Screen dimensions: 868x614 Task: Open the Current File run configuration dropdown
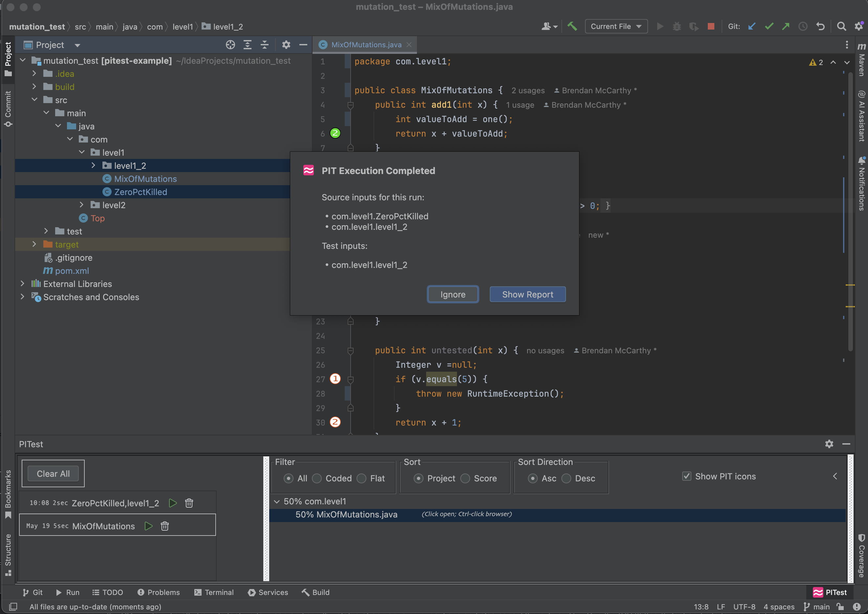point(616,26)
